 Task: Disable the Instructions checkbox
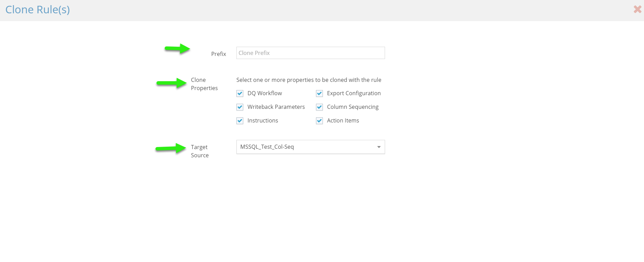[x=240, y=121]
